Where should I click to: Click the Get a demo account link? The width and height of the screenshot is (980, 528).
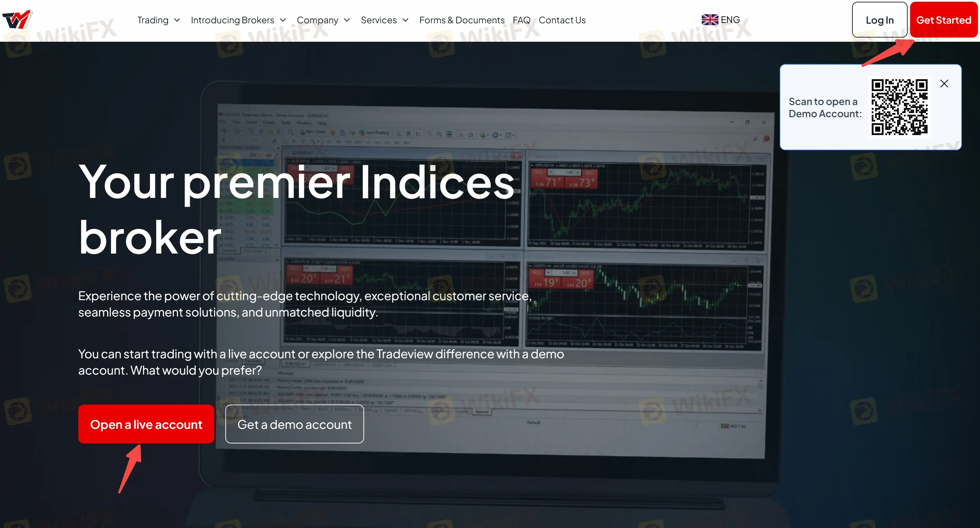pos(294,423)
